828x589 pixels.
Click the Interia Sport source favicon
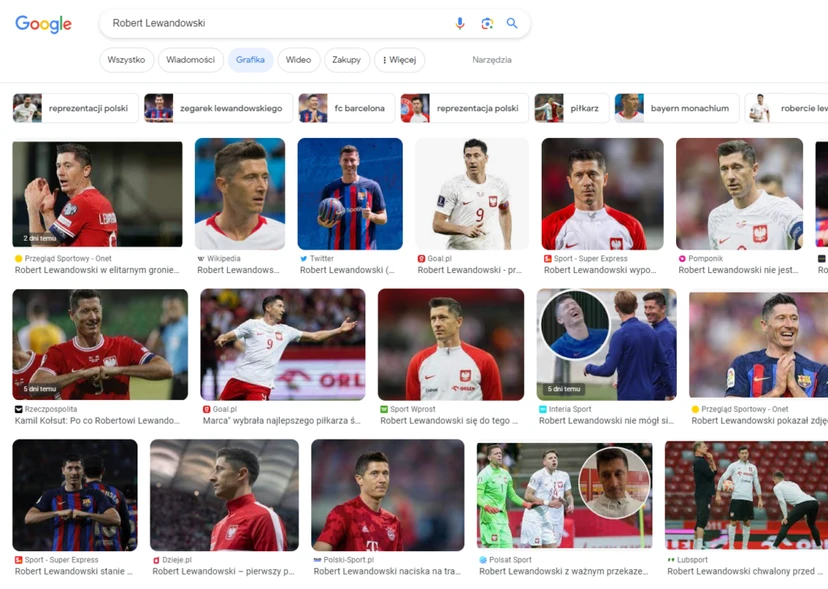coord(543,409)
